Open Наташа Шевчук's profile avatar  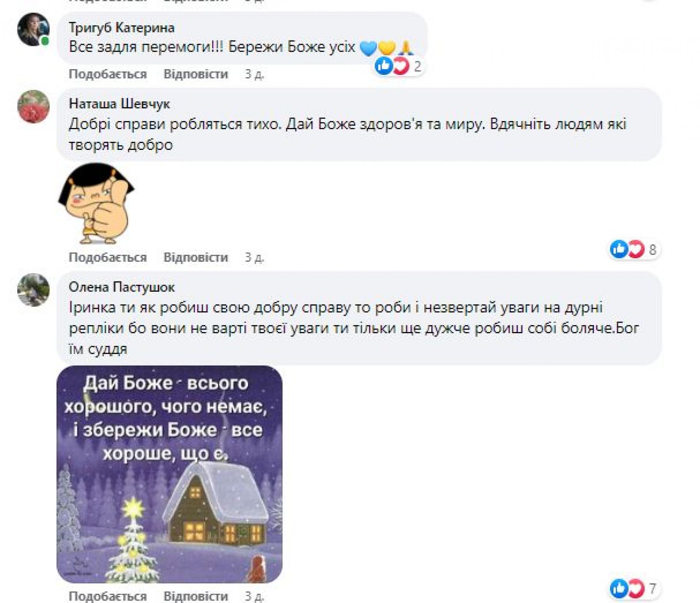[x=34, y=106]
